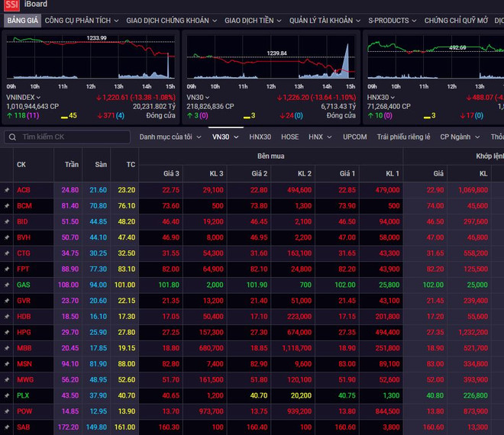Click the MWG ticker symbol
Screen dimensions: 504x435
(x=25, y=380)
